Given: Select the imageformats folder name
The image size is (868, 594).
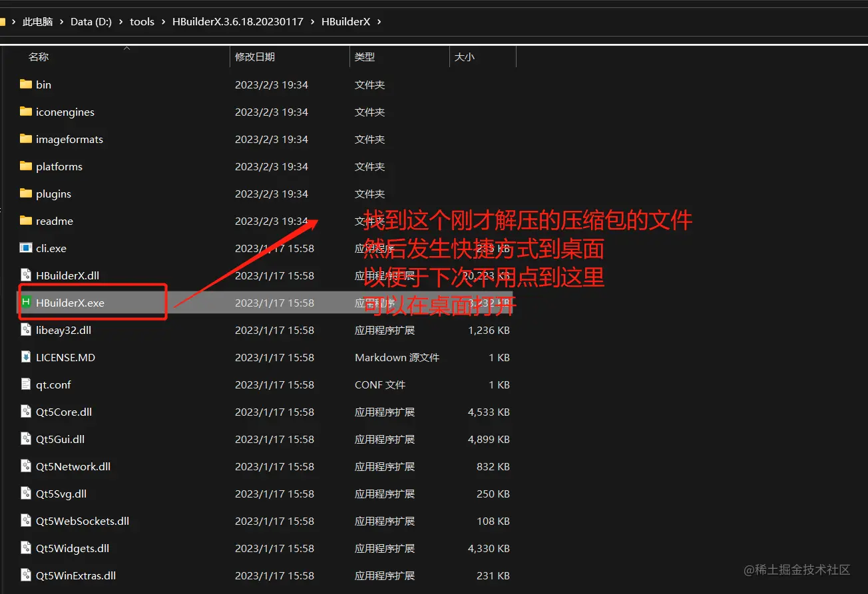Looking at the screenshot, I should coord(69,139).
